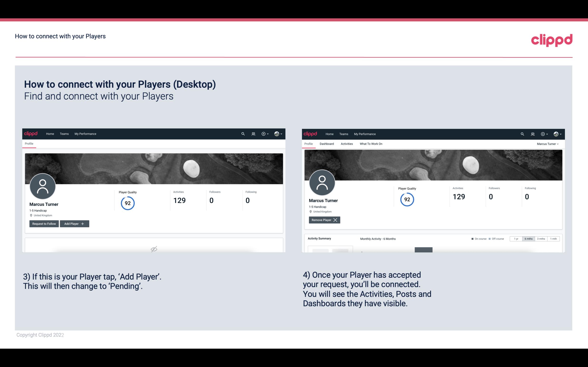Click the 'Add Player' button
588x367 pixels.
point(74,223)
